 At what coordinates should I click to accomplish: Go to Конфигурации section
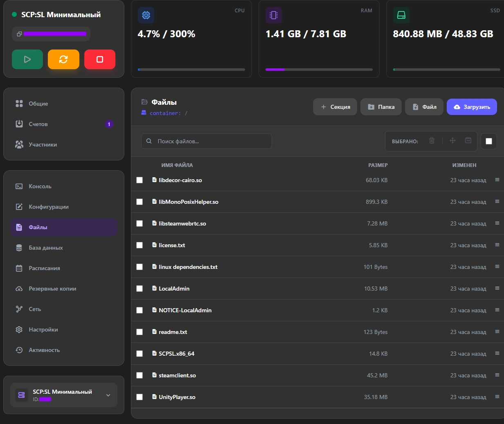(x=64, y=207)
